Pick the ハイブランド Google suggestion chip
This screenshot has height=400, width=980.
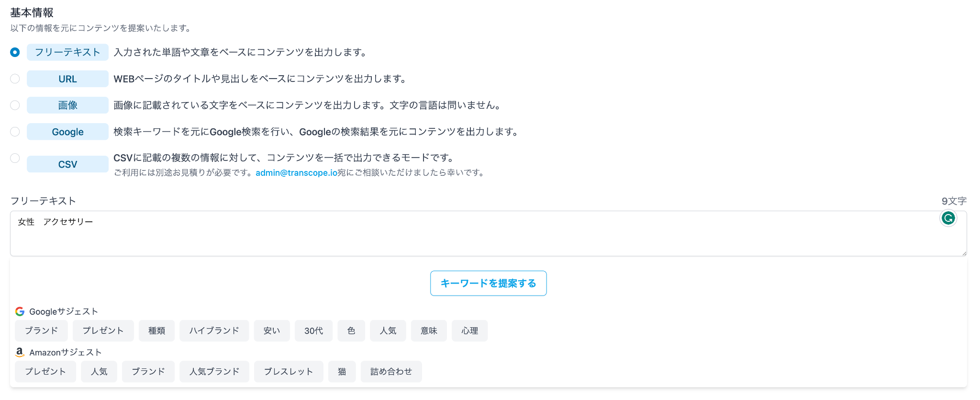214,331
